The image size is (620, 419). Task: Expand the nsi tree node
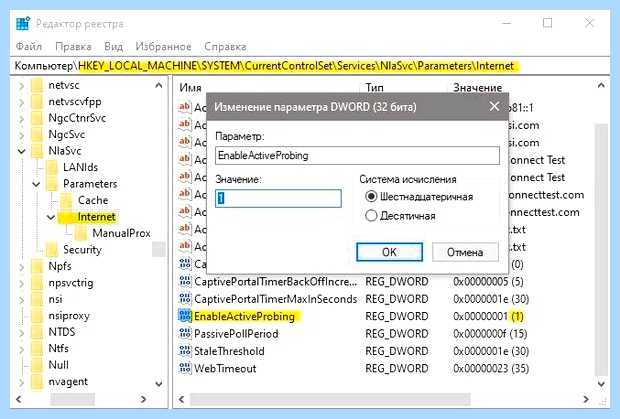click(22, 300)
